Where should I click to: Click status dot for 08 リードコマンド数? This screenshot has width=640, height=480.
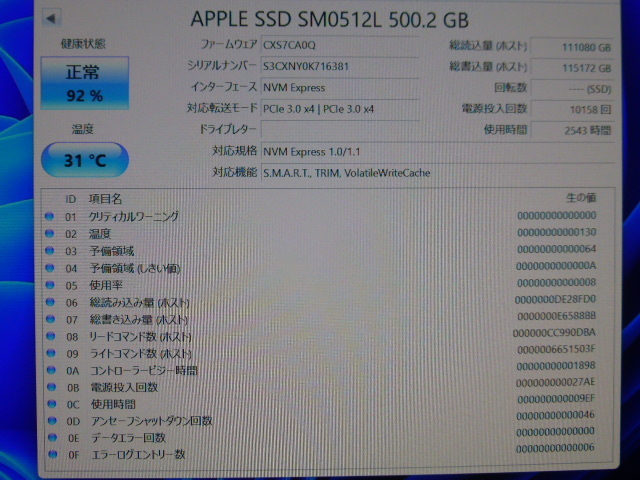[x=51, y=336]
